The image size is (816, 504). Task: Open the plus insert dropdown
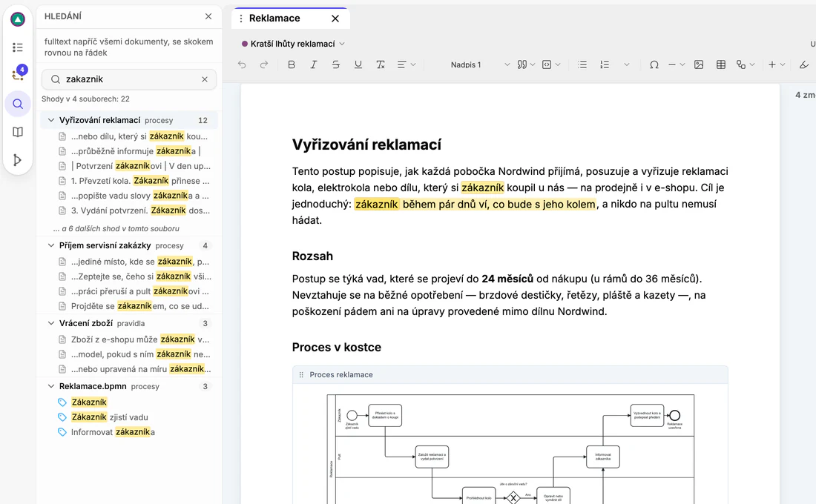[x=777, y=64]
